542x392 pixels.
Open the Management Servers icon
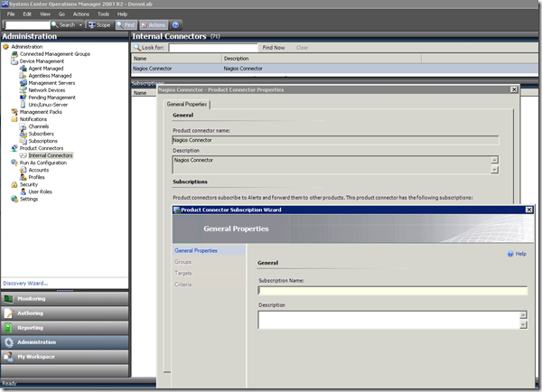pos(23,83)
